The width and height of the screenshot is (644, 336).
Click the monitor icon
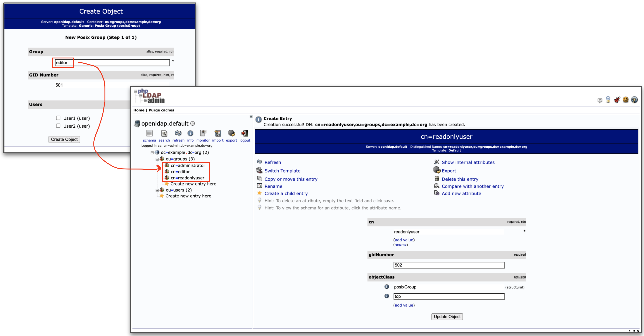203,133
